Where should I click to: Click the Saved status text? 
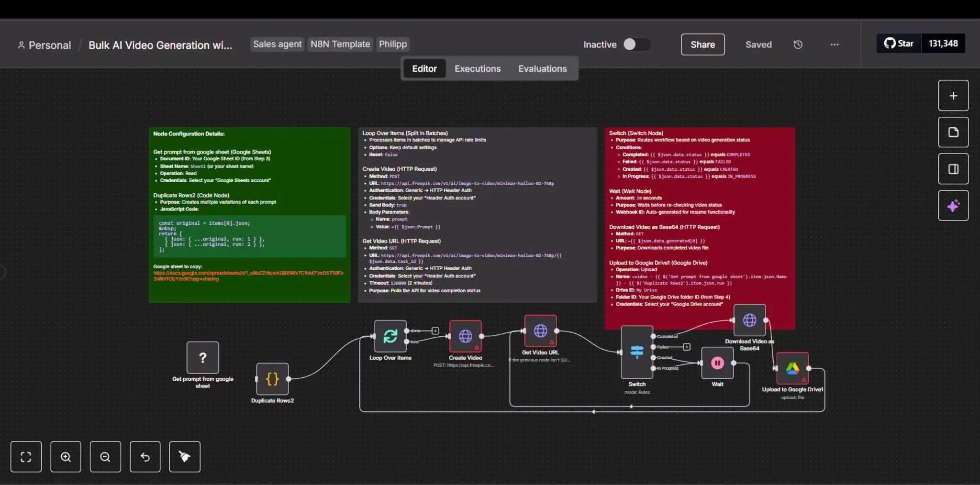758,44
